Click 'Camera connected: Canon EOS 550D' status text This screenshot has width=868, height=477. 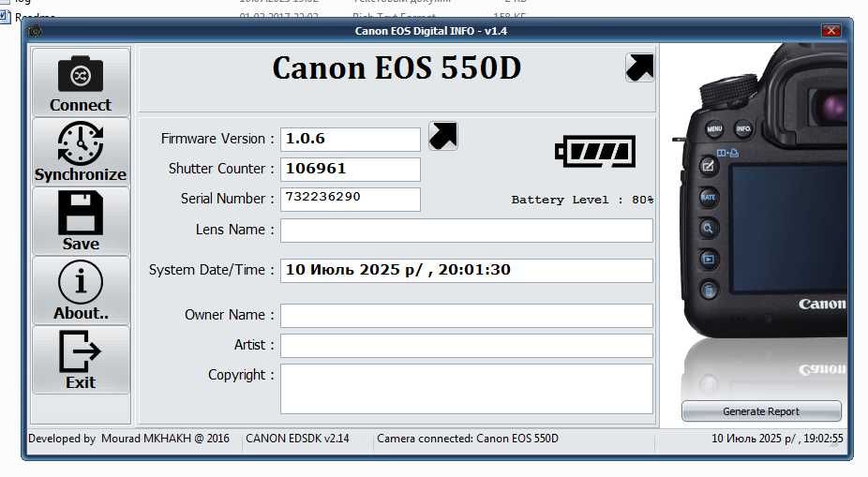point(468,439)
